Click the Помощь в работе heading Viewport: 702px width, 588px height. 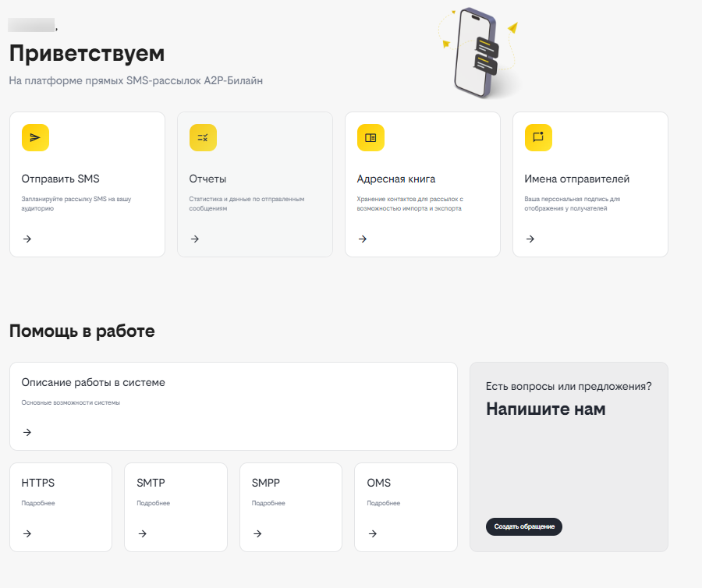pos(82,331)
